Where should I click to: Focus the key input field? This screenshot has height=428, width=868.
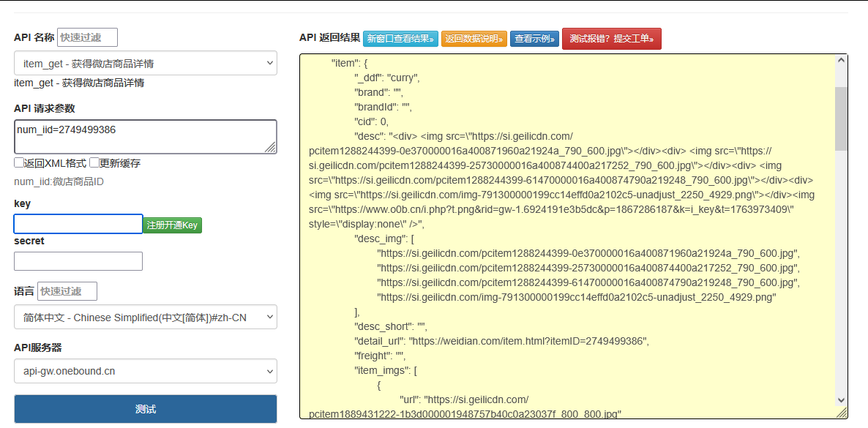click(x=78, y=224)
